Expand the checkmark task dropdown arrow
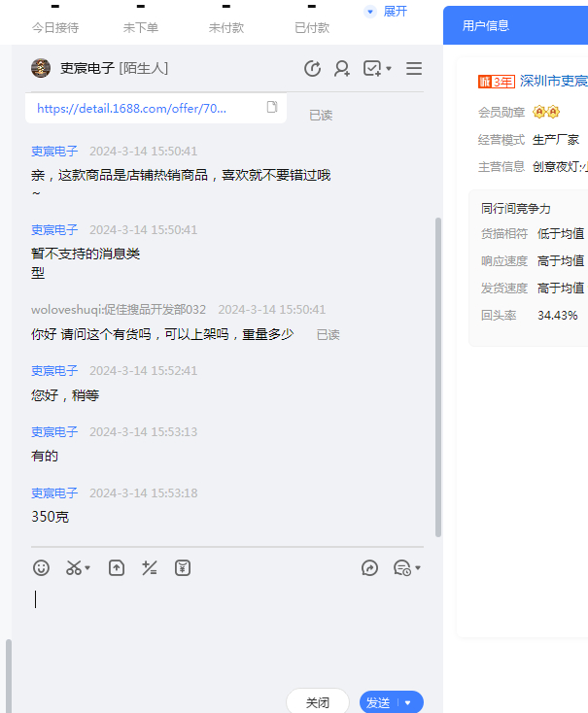The height and width of the screenshot is (713, 588). pos(389,69)
